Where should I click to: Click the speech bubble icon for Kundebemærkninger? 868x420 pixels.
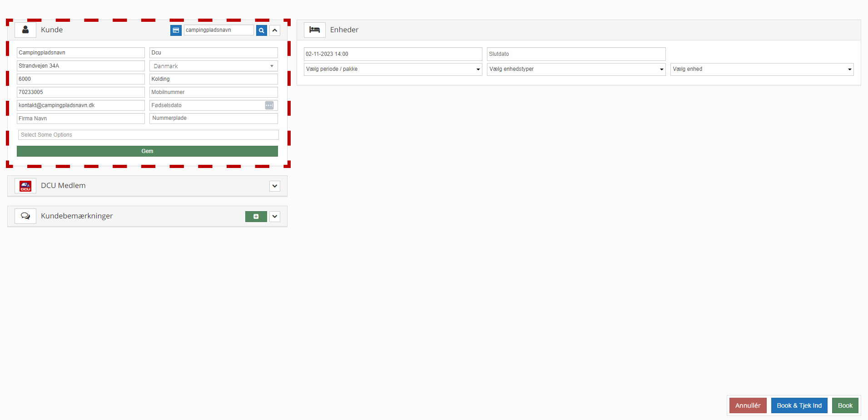[25, 216]
